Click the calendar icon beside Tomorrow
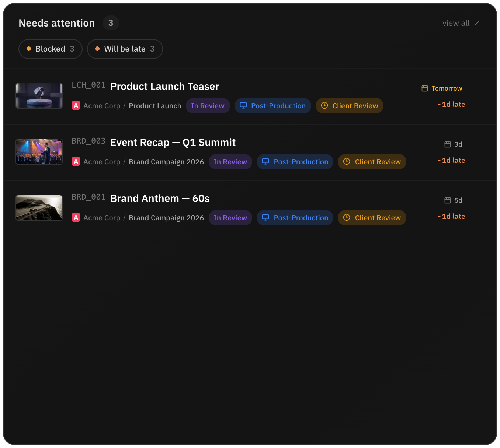 pos(425,88)
